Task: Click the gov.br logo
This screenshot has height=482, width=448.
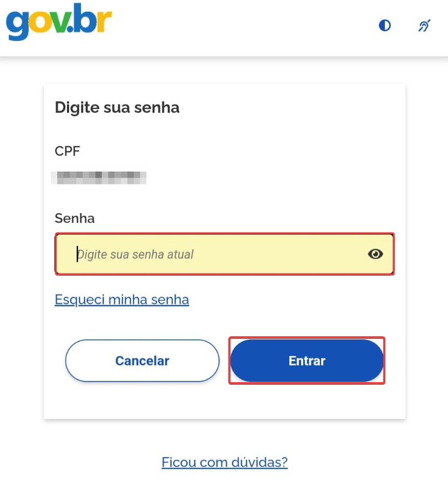Action: pos(59,22)
